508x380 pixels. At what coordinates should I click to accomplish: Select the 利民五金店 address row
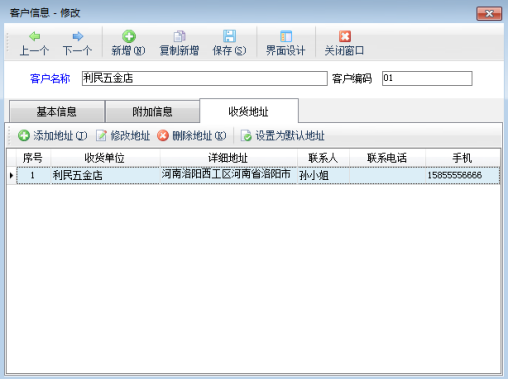pyautogui.click(x=258, y=175)
